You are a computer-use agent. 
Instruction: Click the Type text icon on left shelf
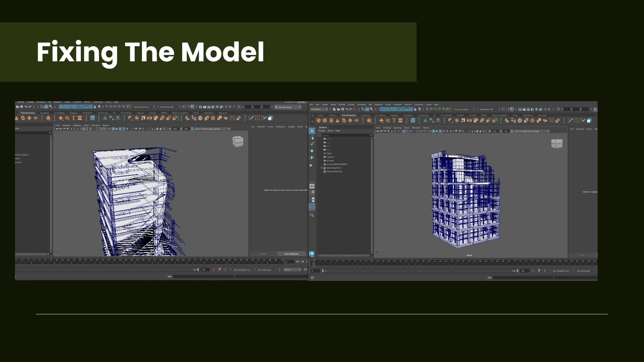point(73,118)
